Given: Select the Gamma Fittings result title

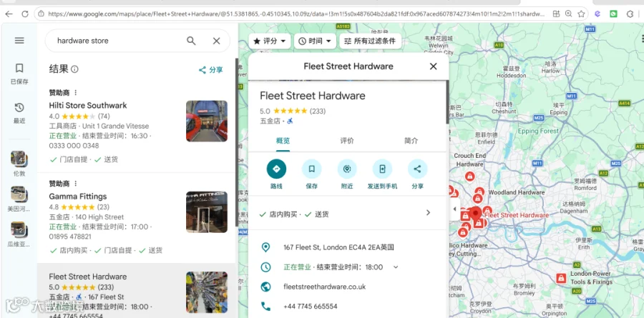Looking at the screenshot, I should click(77, 197).
